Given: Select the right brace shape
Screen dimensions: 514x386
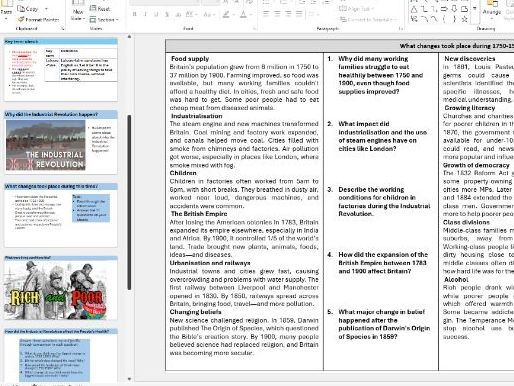Looking at the screenshot, I should pos(454,19).
